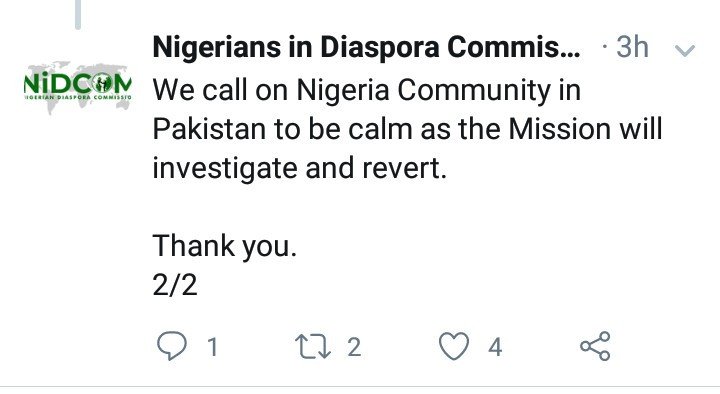Click the thread connector line above avatar
The image size is (720, 394).
pos(78,15)
